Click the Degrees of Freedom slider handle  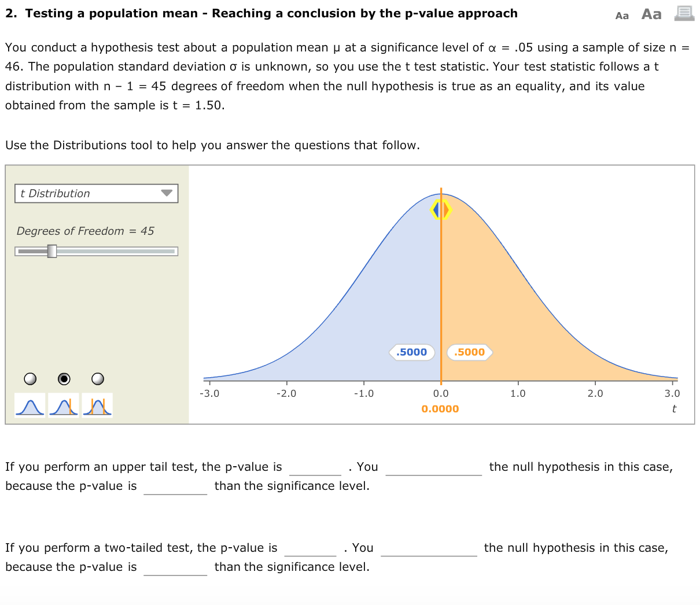pyautogui.click(x=53, y=251)
